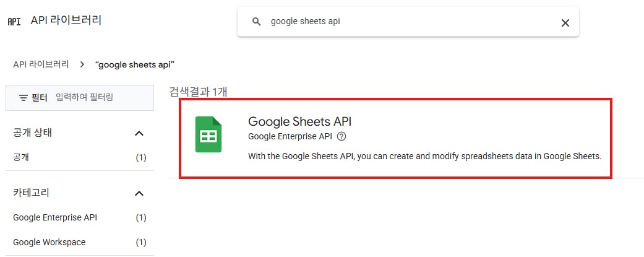Click the 검색결과 1개 result count text
The height and width of the screenshot is (257, 644).
pos(198,92)
